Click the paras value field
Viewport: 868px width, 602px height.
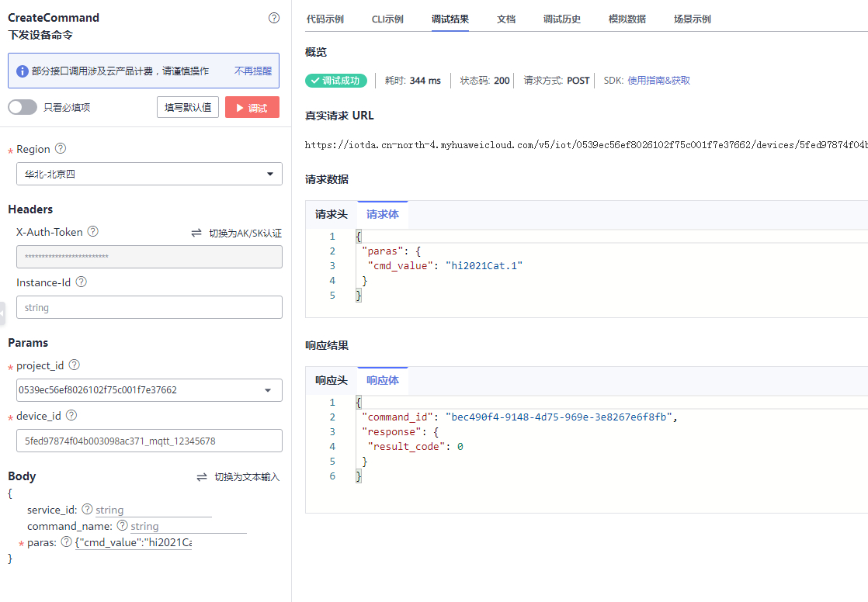[134, 542]
